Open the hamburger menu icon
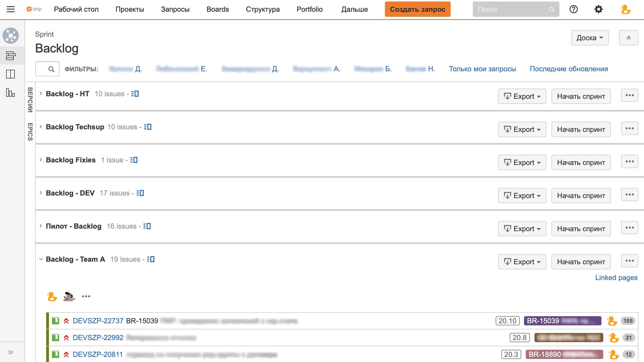Viewport: 644px width, 362px height. 11,9
